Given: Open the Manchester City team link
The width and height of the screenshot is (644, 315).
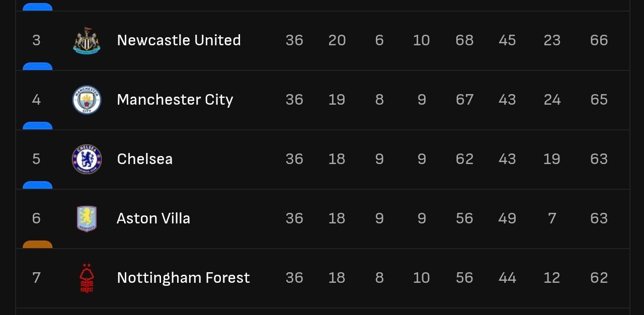Looking at the screenshot, I should click(x=175, y=100).
